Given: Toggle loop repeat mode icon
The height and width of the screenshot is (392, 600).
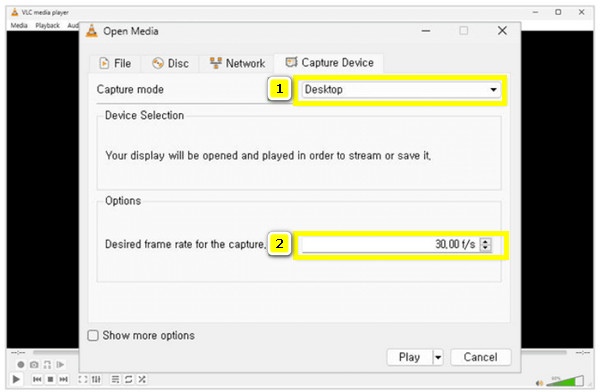Looking at the screenshot, I should (129, 379).
